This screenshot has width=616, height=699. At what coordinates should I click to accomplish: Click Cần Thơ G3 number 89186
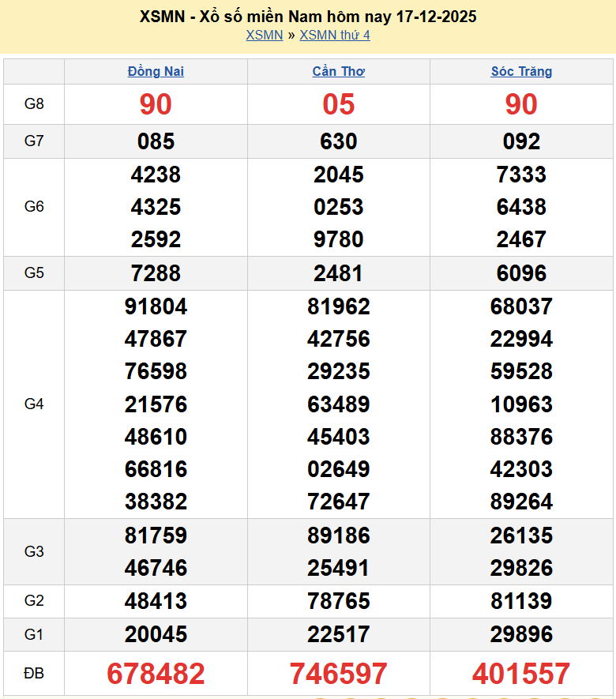point(338,536)
